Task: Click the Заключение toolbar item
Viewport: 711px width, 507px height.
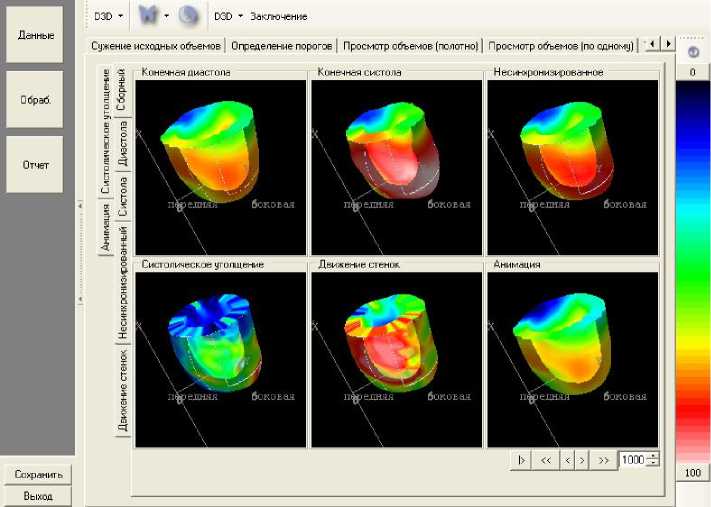Action: (279, 16)
